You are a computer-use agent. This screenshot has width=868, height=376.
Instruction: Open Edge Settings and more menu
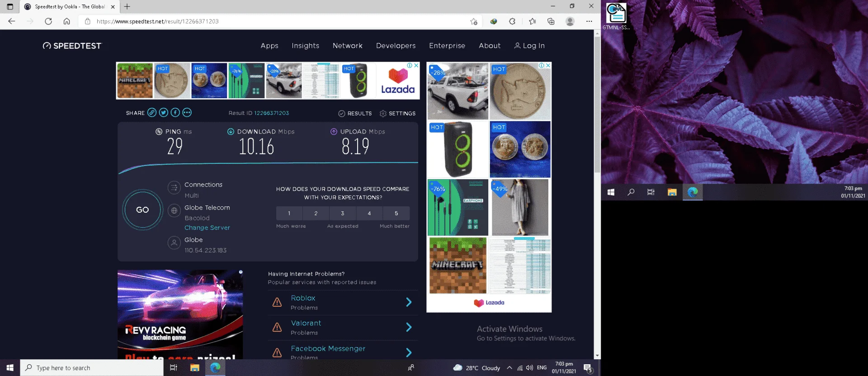point(589,21)
